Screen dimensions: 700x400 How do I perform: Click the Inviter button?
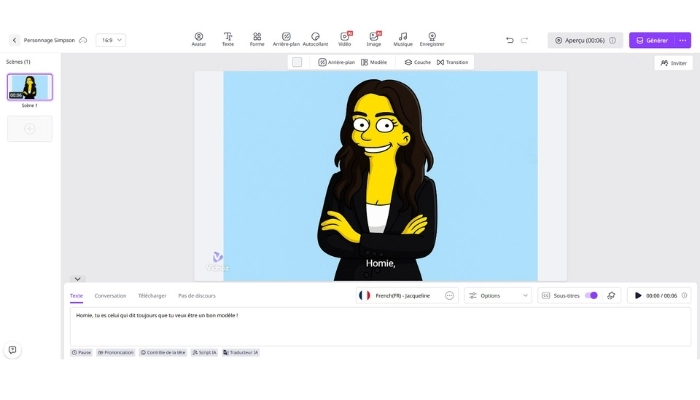point(674,63)
